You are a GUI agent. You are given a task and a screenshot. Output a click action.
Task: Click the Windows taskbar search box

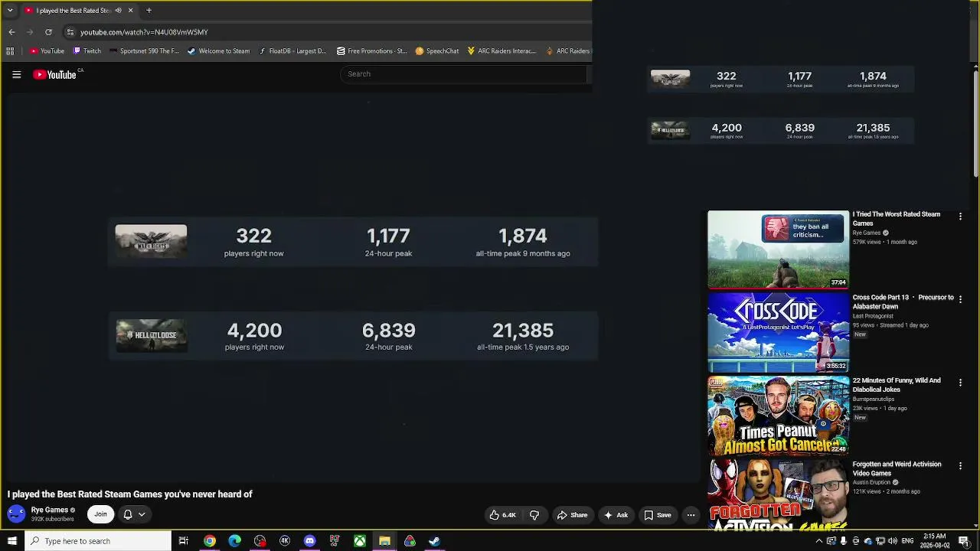97,541
